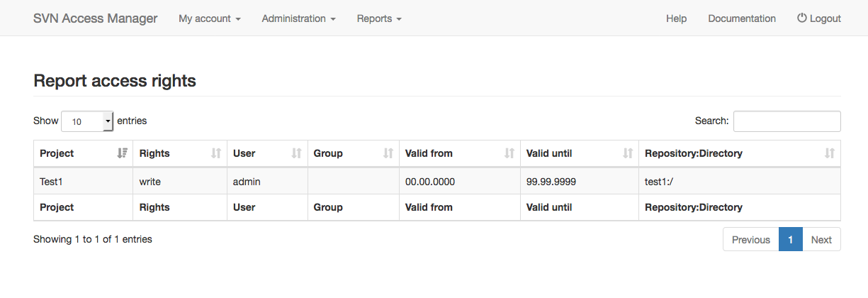Go to the Previous page

click(x=751, y=240)
